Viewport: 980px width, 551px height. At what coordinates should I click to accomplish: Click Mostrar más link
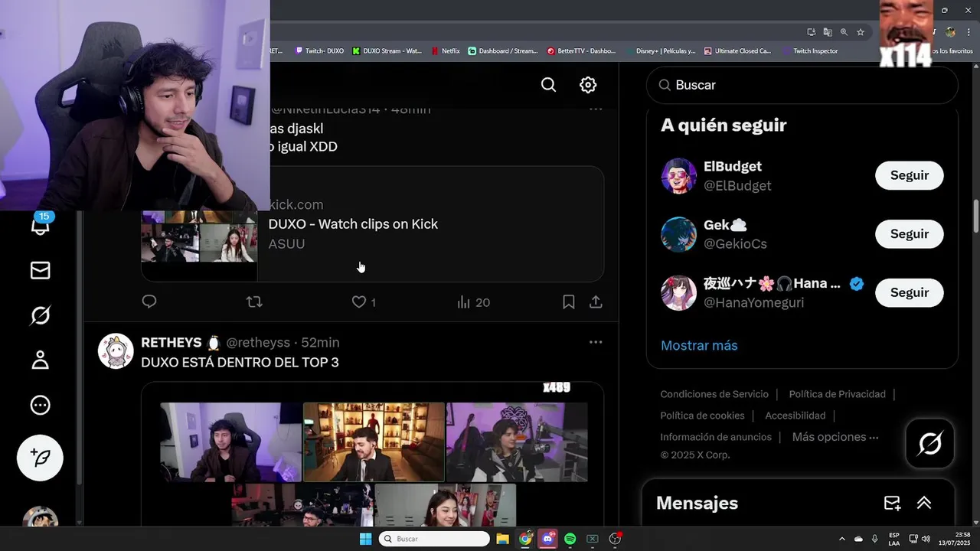(x=699, y=345)
